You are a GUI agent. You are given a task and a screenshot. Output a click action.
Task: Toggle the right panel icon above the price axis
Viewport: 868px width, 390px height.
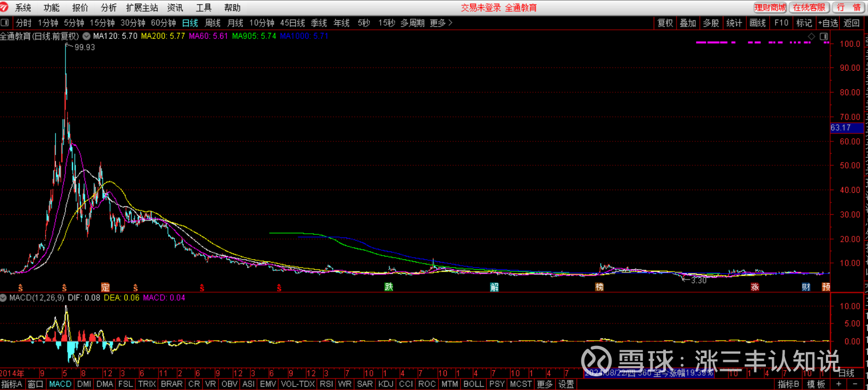[x=824, y=37]
